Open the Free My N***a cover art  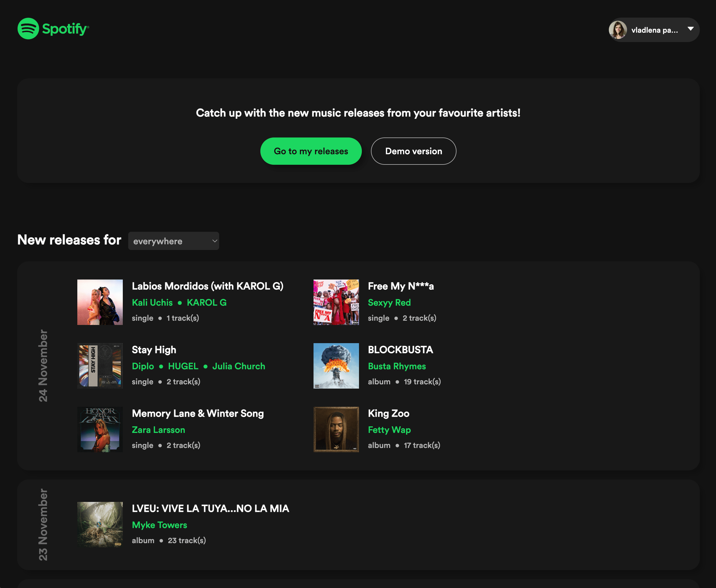[336, 302]
